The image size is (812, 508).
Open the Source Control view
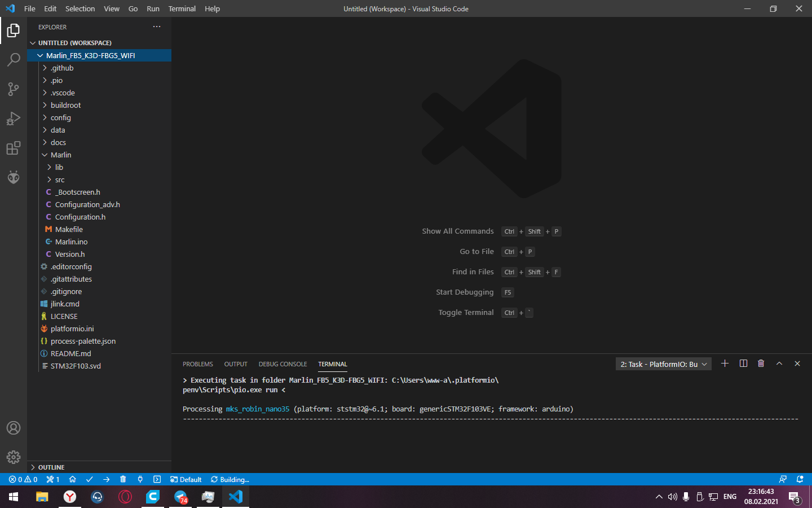pyautogui.click(x=14, y=89)
